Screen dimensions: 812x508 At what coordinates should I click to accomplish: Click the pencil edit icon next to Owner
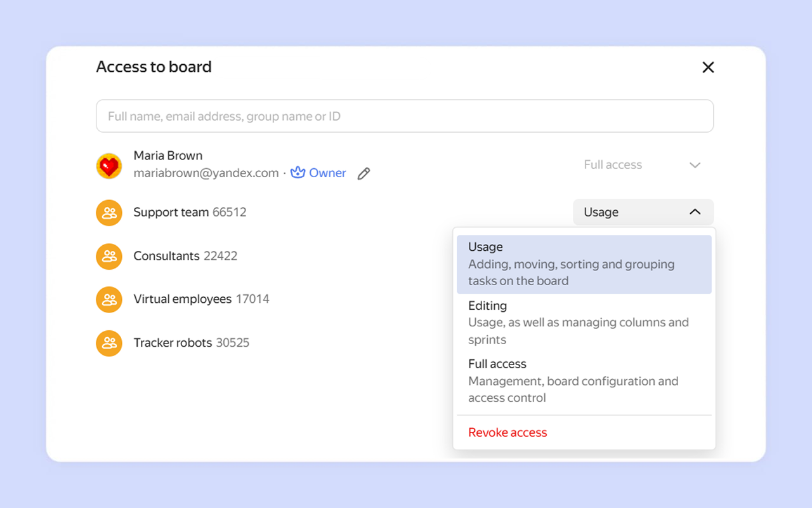pos(363,173)
